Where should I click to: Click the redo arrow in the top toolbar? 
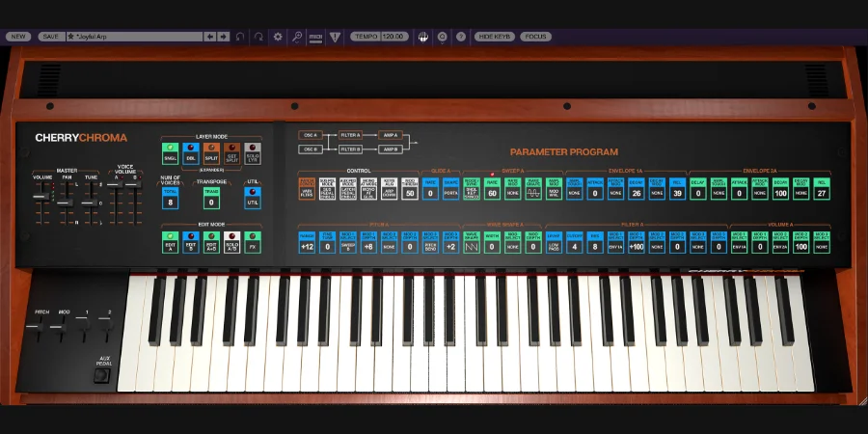[258, 37]
